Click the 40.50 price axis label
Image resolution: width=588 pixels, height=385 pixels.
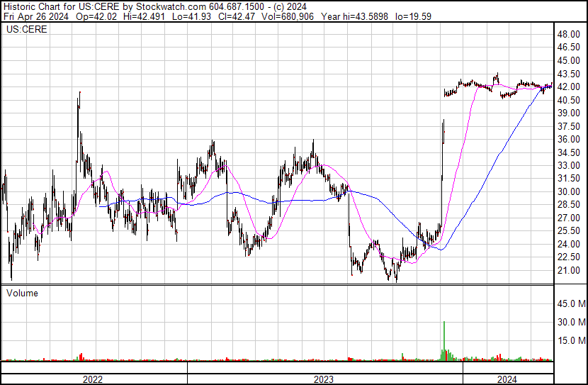pyautogui.click(x=568, y=100)
